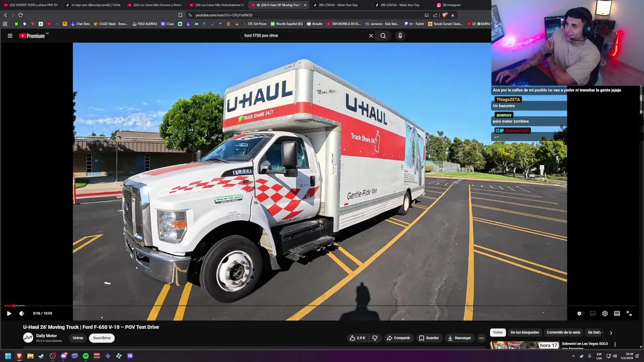The width and height of the screenshot is (644, 362).
Task: Mute the video volume
Action: (x=22, y=313)
